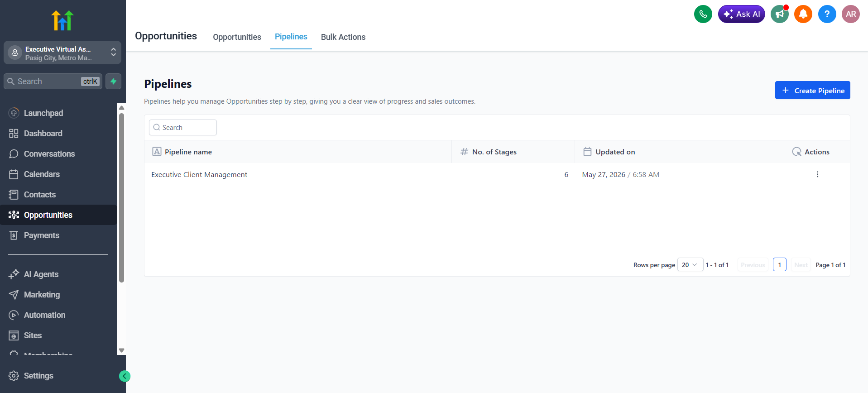Click the Actions column header
Viewport: 868px width, 393px height.
pos(817,152)
